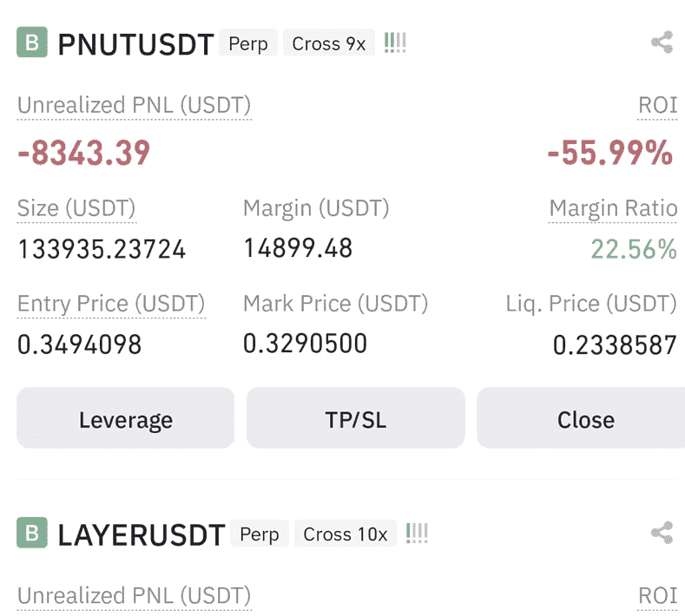Tap the Size (USDT) label to switch unit
Screen dimensions: 685x616
tap(76, 208)
